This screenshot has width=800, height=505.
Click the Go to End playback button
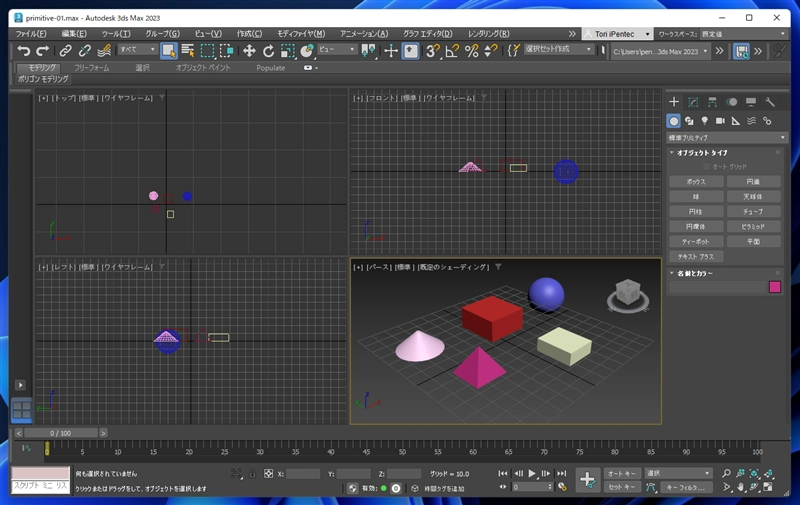[562, 473]
